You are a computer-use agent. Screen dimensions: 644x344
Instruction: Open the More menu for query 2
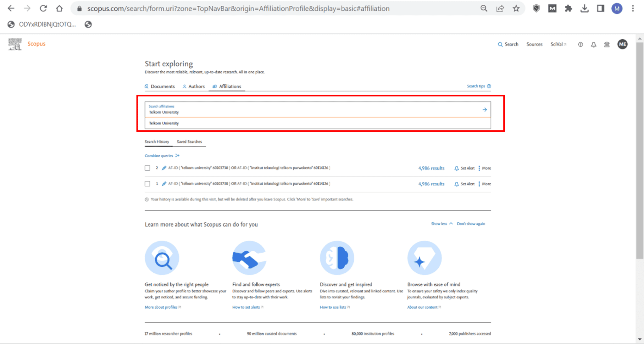[485, 168]
